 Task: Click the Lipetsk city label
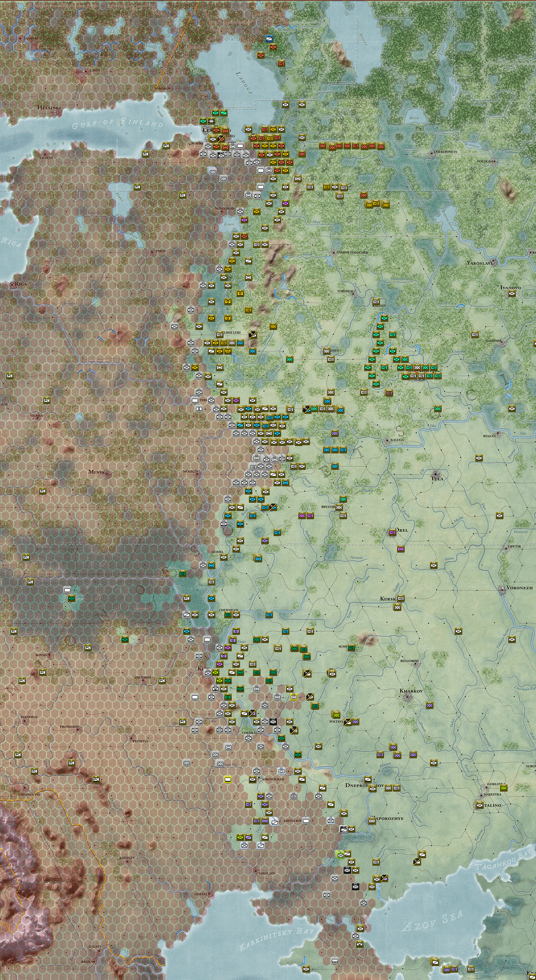[x=515, y=546]
